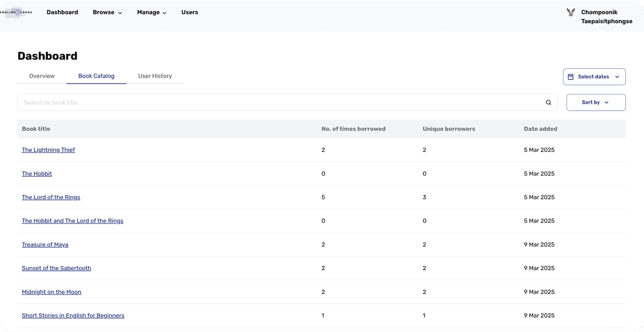Open The Lord of the Rings link

pos(51,197)
